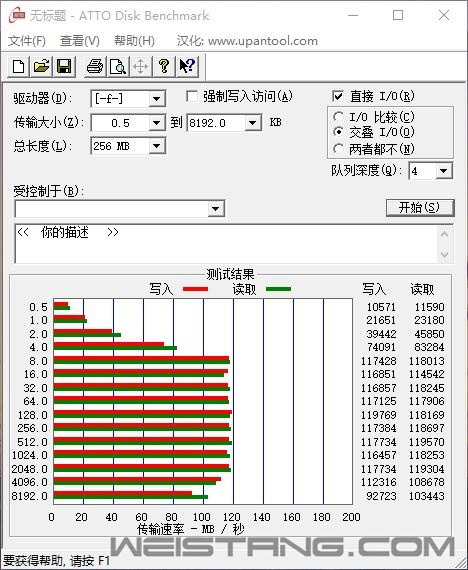The image size is (468, 570).
Task: Open the 文件(F) menu
Action: coord(27,40)
